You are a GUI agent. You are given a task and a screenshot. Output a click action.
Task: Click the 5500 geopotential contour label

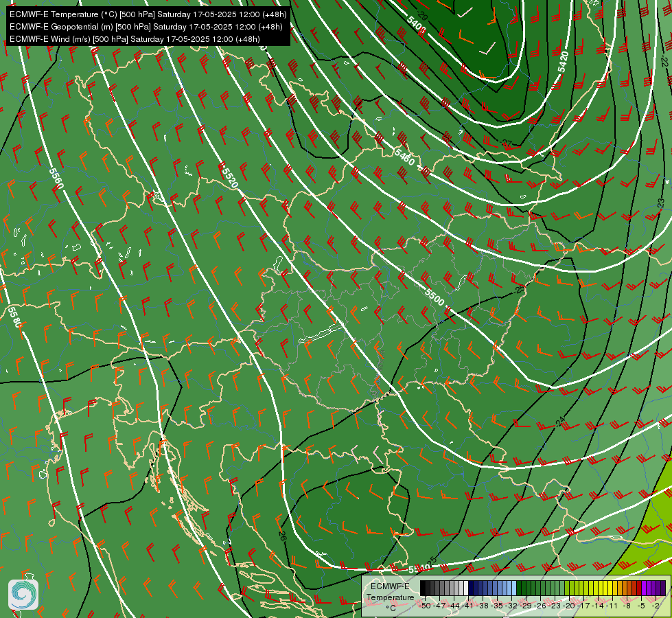click(434, 297)
